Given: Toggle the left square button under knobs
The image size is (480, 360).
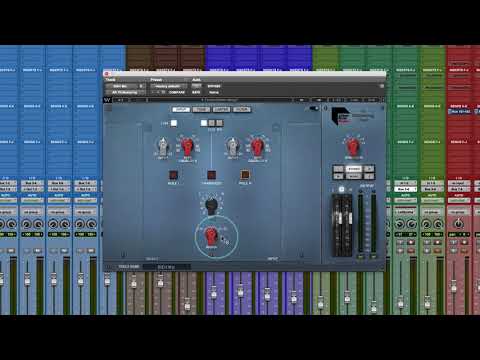Looking at the screenshot, I should tap(173, 175).
